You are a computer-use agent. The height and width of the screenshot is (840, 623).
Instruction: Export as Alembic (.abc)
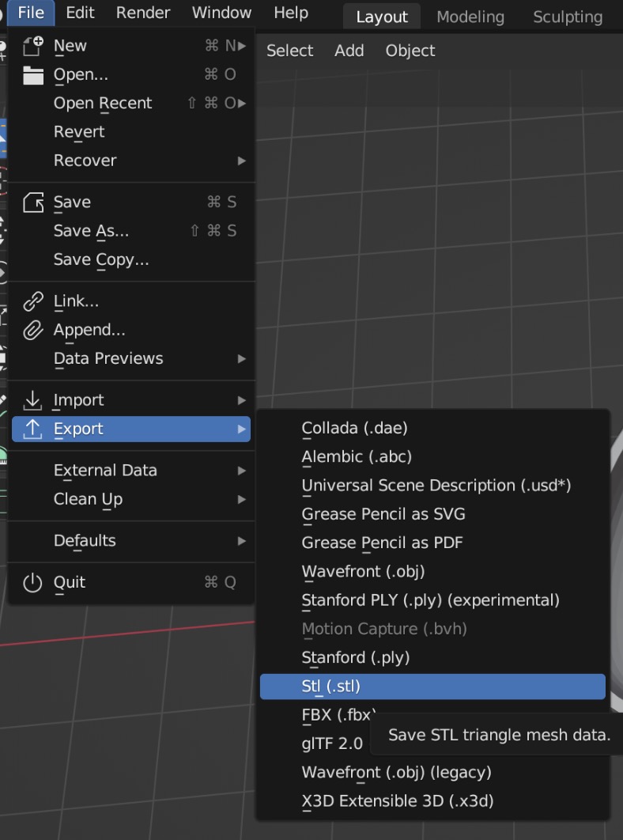[x=432, y=457]
